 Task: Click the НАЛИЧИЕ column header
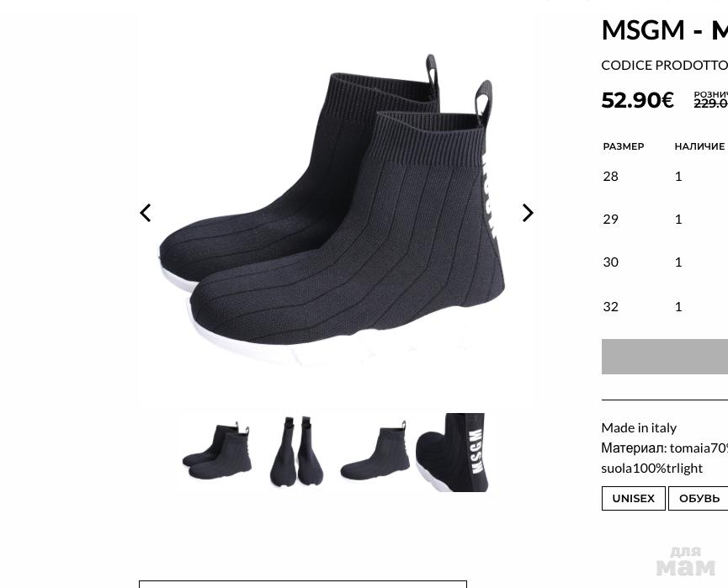click(699, 146)
